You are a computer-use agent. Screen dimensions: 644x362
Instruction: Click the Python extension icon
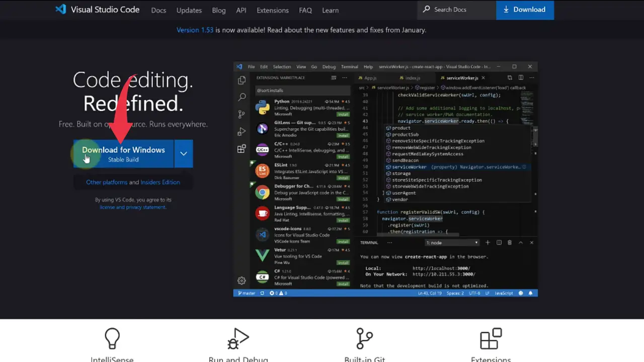pos(262,107)
